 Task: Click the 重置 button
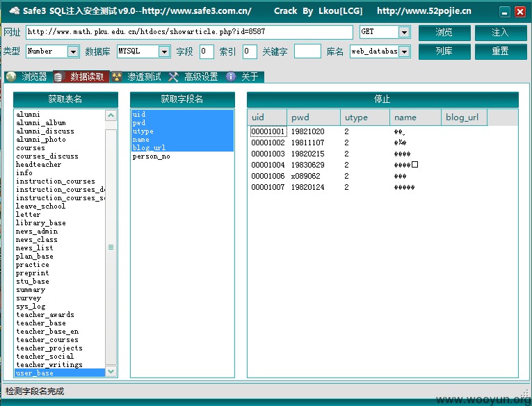tap(501, 51)
